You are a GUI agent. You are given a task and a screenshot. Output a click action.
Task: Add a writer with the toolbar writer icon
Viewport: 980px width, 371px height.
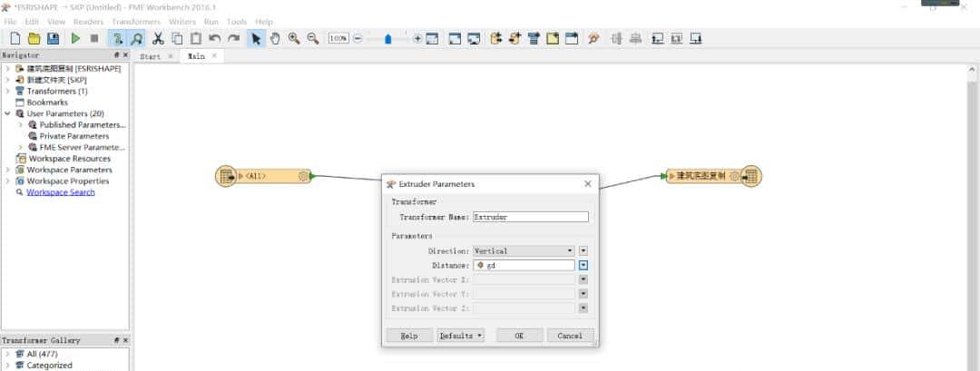[x=515, y=39]
